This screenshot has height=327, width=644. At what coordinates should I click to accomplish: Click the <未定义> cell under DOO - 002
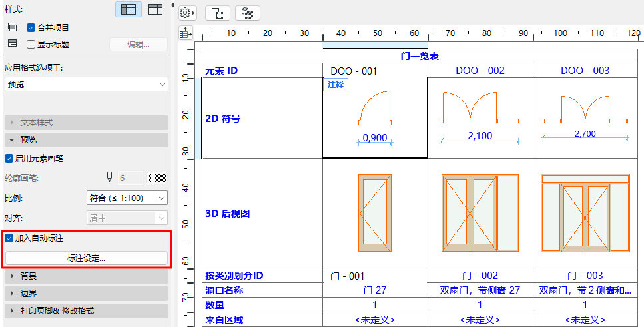pos(480,320)
